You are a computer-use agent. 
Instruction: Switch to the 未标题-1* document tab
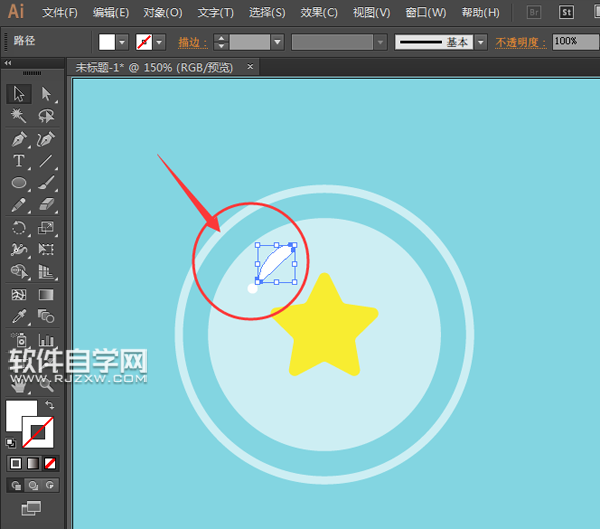click(154, 67)
